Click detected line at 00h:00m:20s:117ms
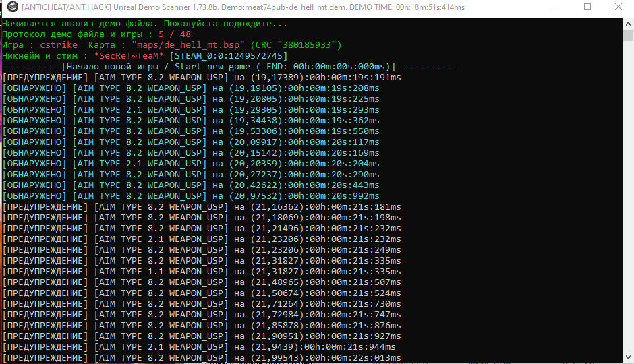The height and width of the screenshot is (364, 634). 191,142
